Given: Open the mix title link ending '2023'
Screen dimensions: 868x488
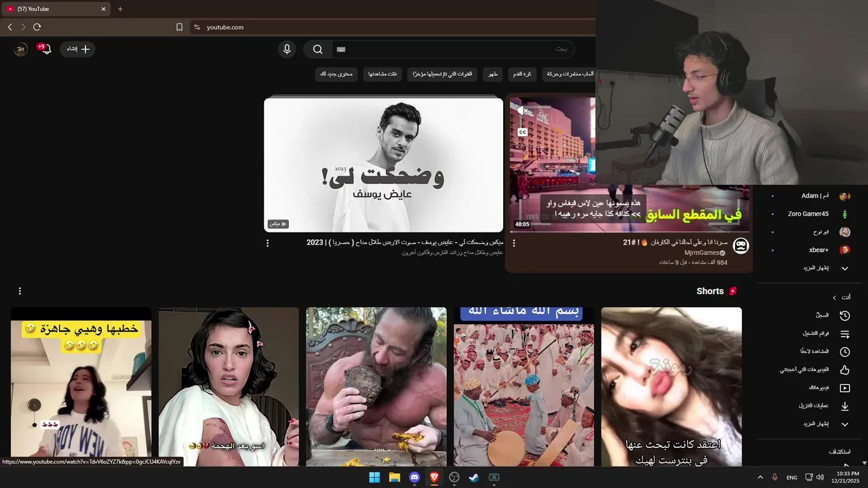Looking at the screenshot, I should click(x=405, y=242).
